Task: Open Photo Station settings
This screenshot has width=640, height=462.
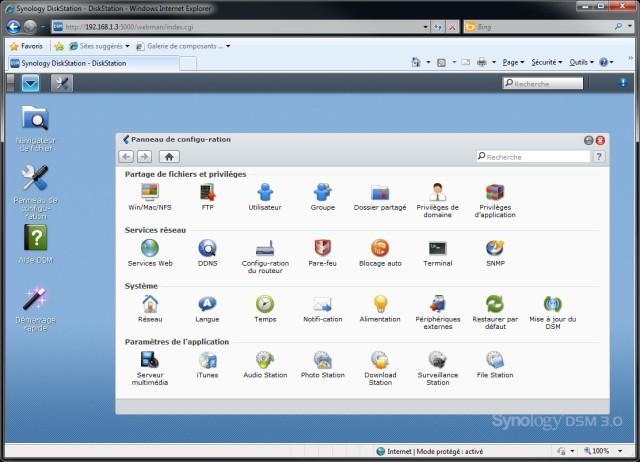Action: click(x=322, y=364)
